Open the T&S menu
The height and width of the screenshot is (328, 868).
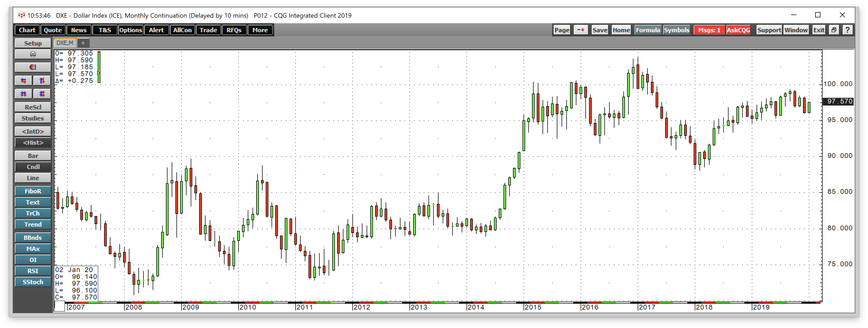(x=105, y=30)
